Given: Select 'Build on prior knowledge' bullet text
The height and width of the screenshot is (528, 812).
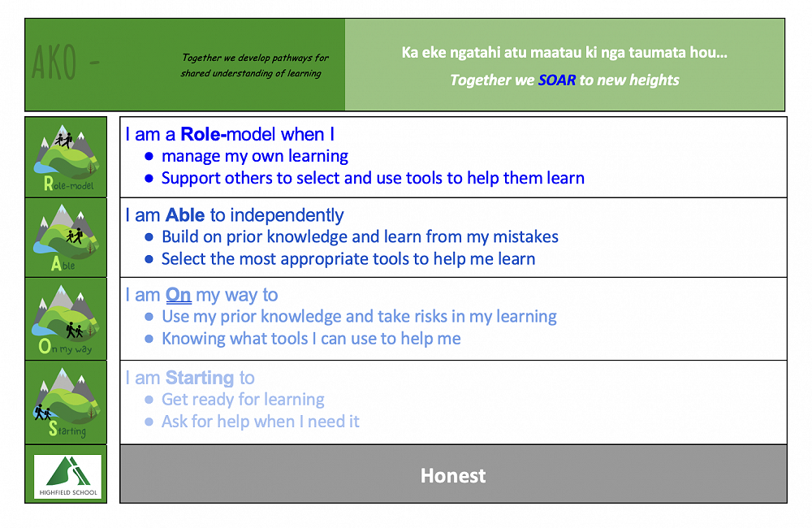Looking at the screenshot, I should (360, 237).
